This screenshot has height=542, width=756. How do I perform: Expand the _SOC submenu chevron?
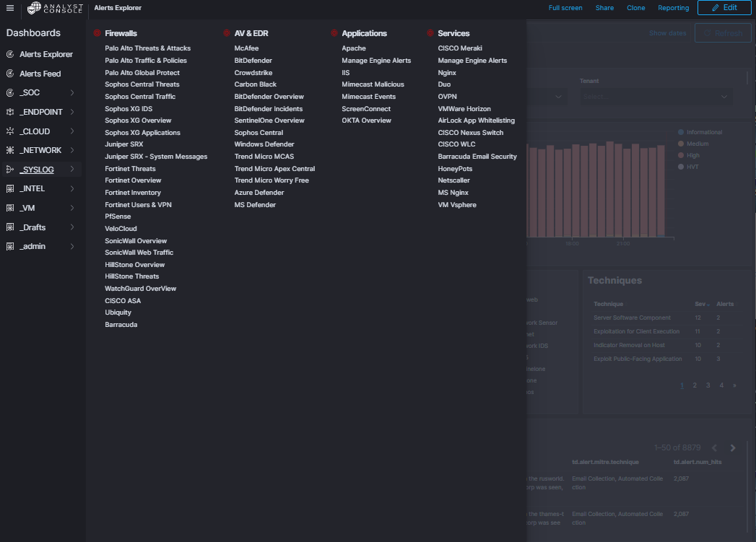(72, 92)
